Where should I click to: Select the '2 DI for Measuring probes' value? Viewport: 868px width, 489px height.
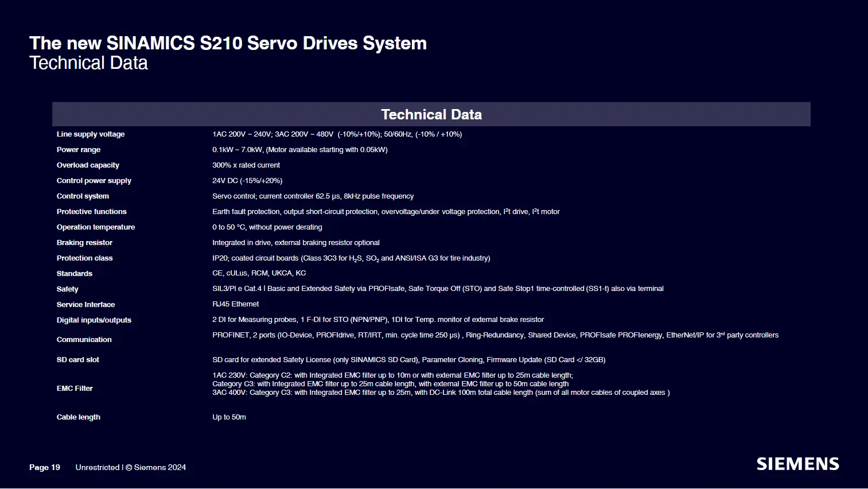[378, 320]
